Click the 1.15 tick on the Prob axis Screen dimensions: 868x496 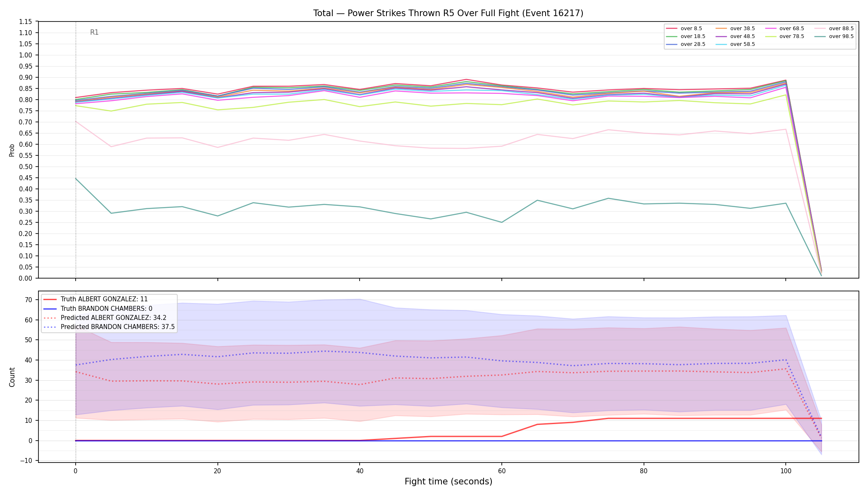(x=25, y=21)
